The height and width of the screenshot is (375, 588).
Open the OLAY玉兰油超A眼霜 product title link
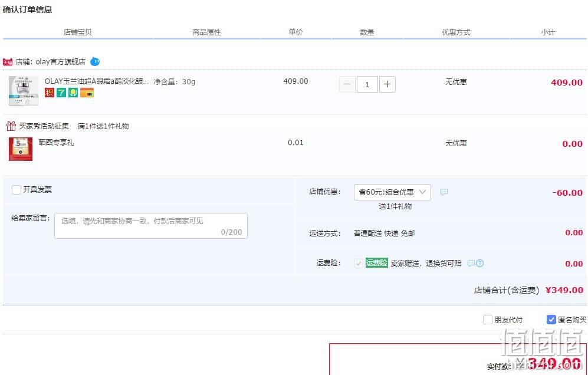(x=96, y=81)
